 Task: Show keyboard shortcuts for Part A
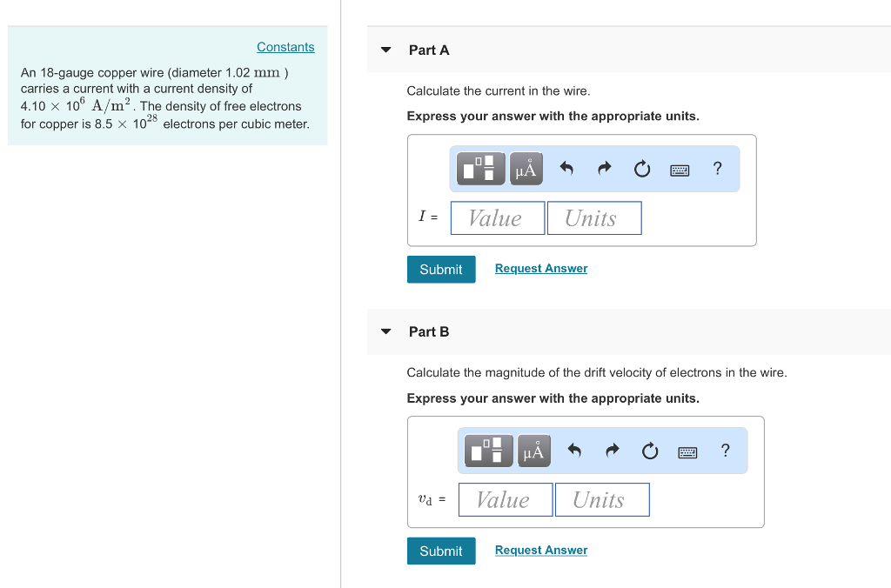tap(680, 170)
